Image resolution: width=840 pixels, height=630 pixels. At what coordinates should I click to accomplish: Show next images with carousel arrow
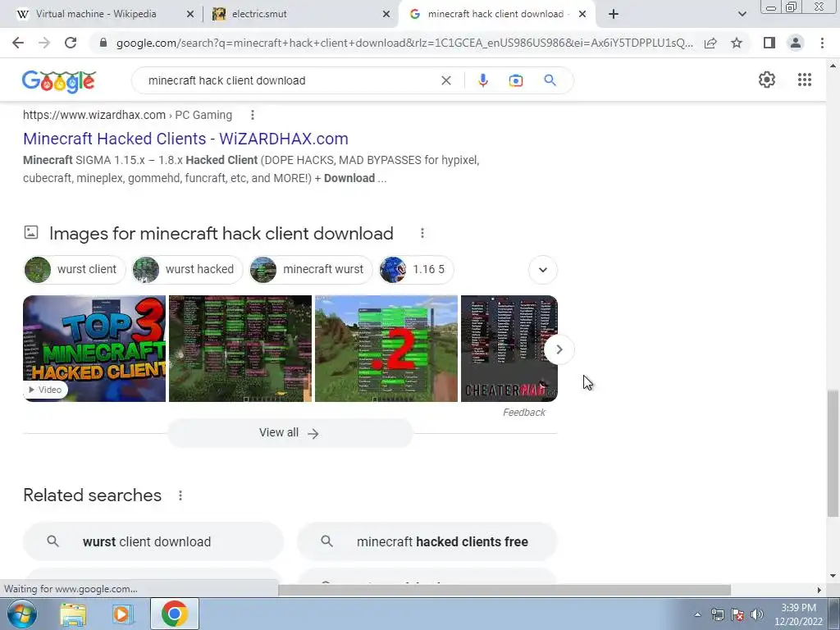[559, 349]
